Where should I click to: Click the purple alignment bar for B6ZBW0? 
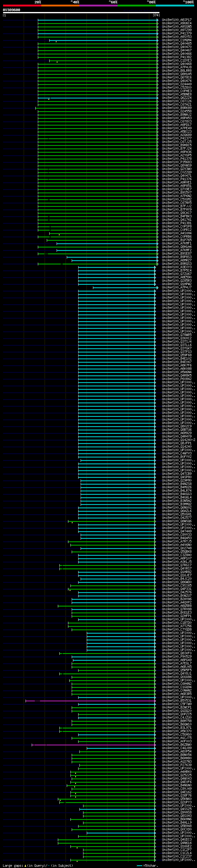tap(94, 745)
